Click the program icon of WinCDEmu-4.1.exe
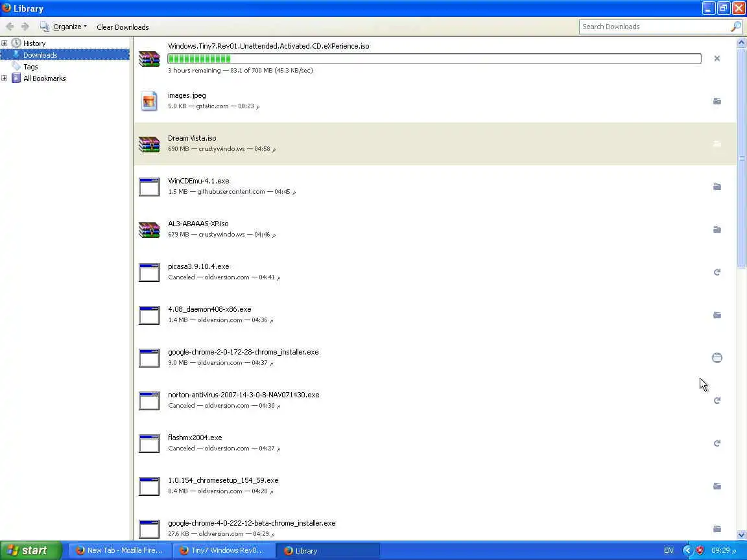The height and width of the screenshot is (560, 747). point(149,187)
